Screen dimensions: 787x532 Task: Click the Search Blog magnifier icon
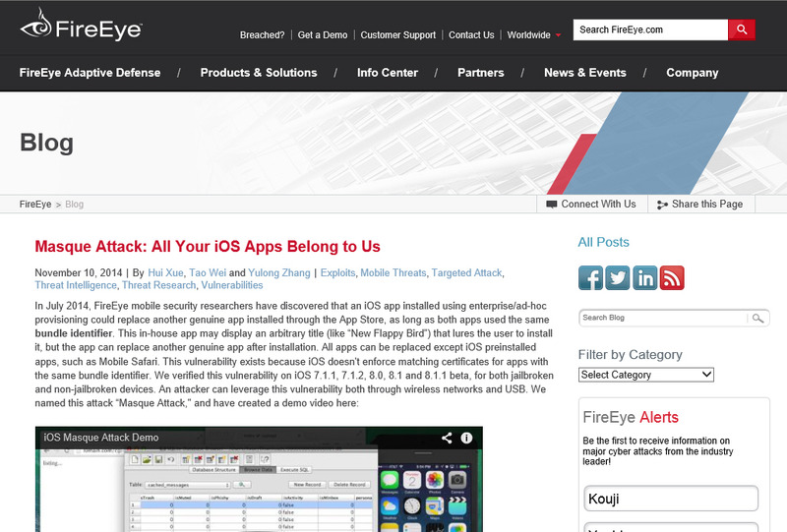[757, 318]
